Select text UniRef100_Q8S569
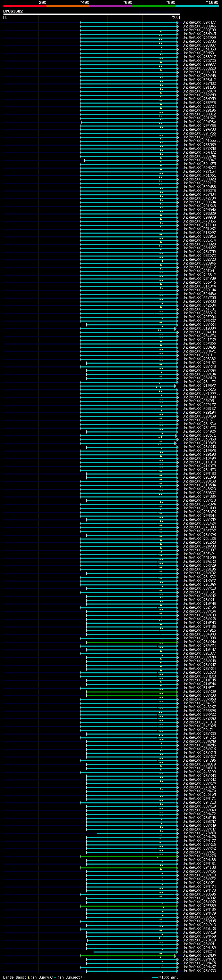The image size is (222, 980). pyautogui.click(x=199, y=145)
